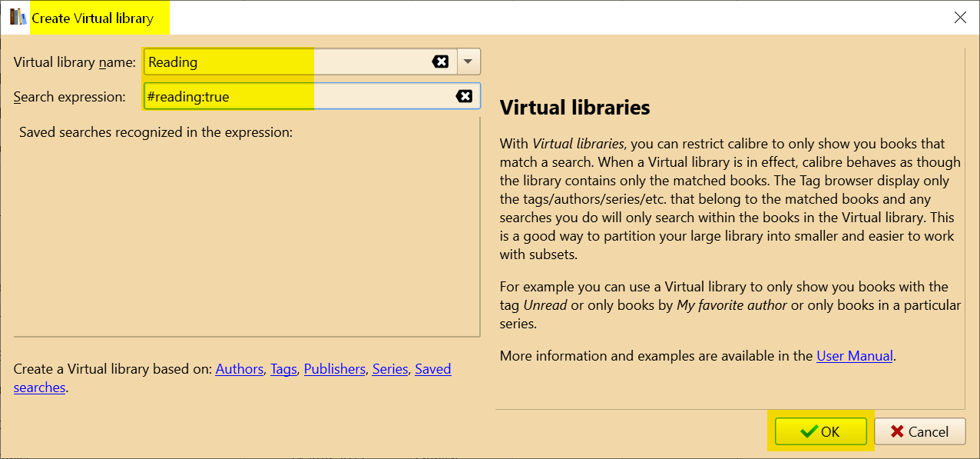
Task: Click the Create Virtual library title text
Action: (x=92, y=18)
